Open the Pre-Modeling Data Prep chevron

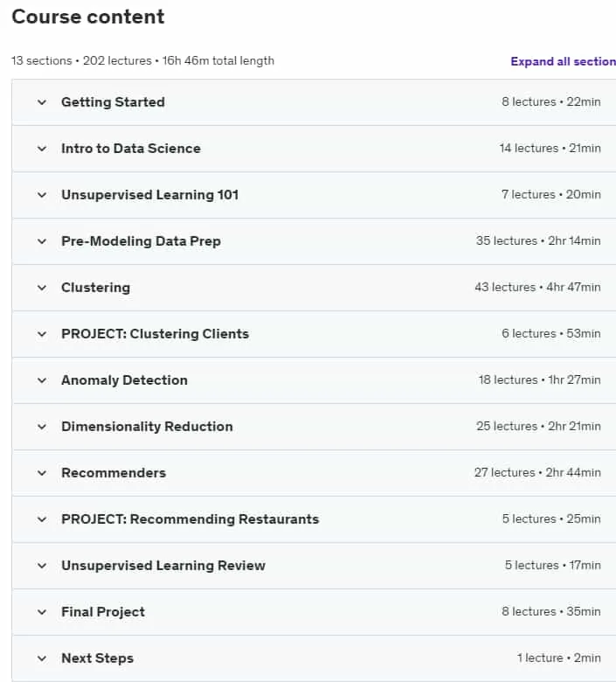pos(42,241)
